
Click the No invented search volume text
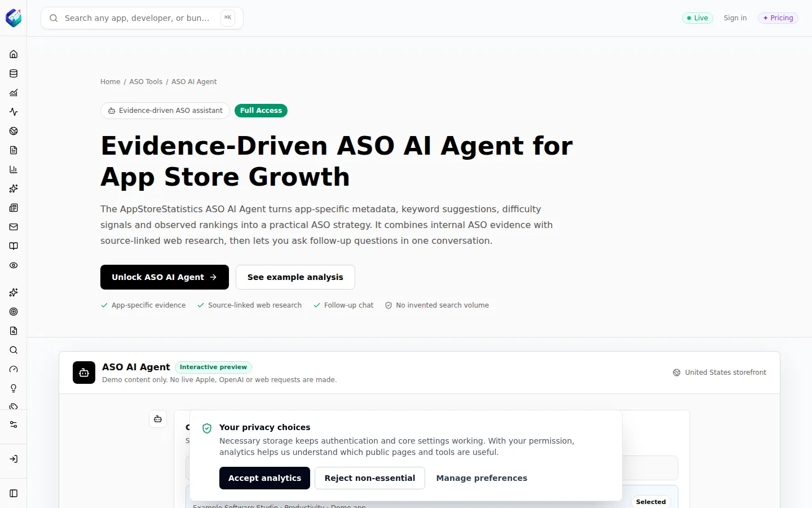pos(442,305)
